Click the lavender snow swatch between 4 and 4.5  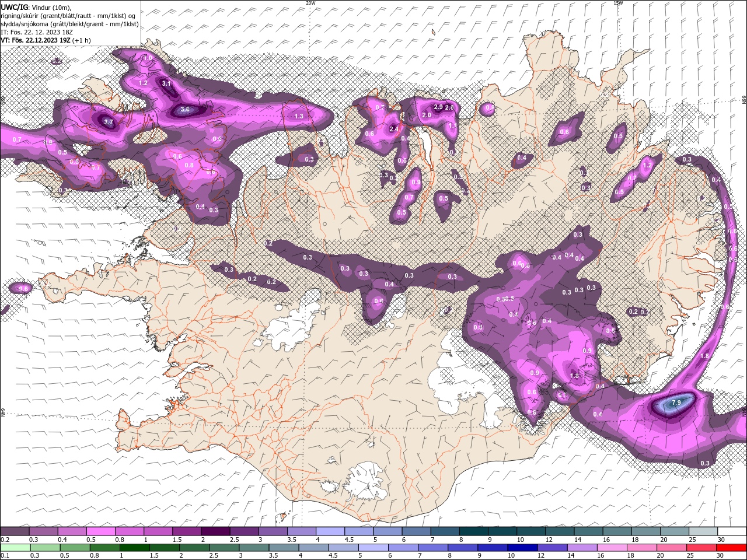point(330,531)
